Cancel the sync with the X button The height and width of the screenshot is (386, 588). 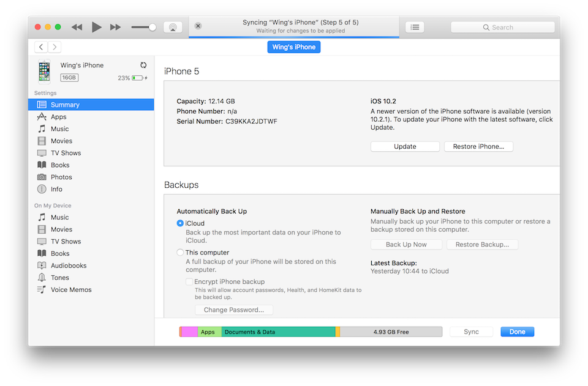[198, 26]
